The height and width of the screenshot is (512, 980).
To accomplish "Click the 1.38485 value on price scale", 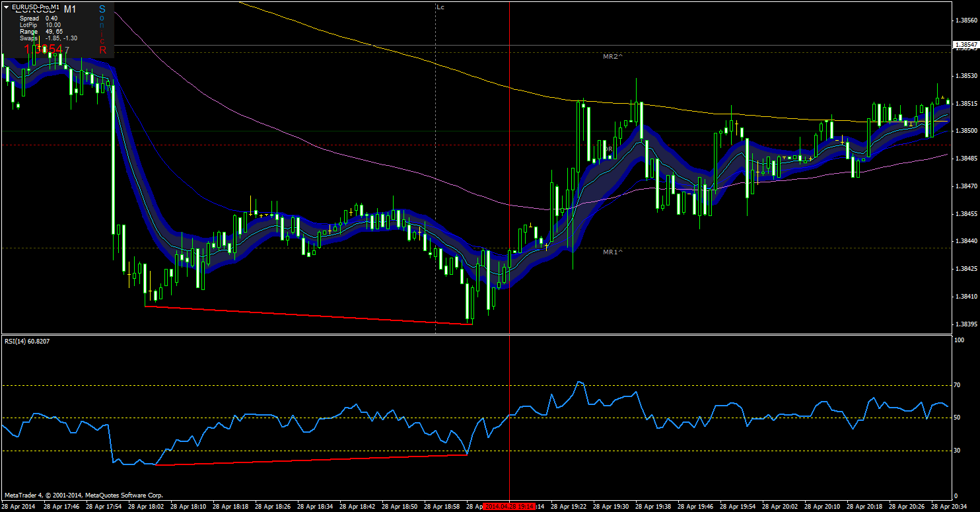I will [x=966, y=159].
